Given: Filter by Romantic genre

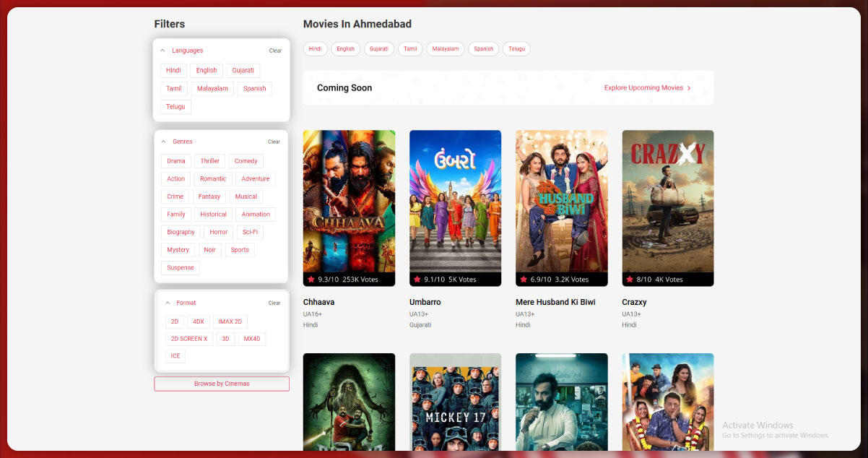Looking at the screenshot, I should [213, 179].
